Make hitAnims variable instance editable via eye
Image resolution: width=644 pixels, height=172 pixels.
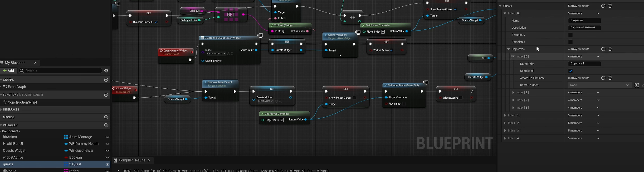pyautogui.click(x=108, y=137)
